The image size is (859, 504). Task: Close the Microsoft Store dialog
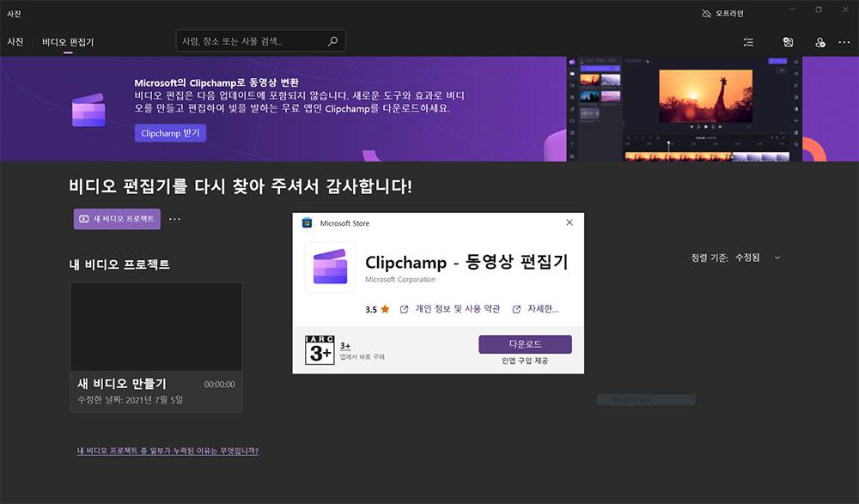click(x=570, y=222)
